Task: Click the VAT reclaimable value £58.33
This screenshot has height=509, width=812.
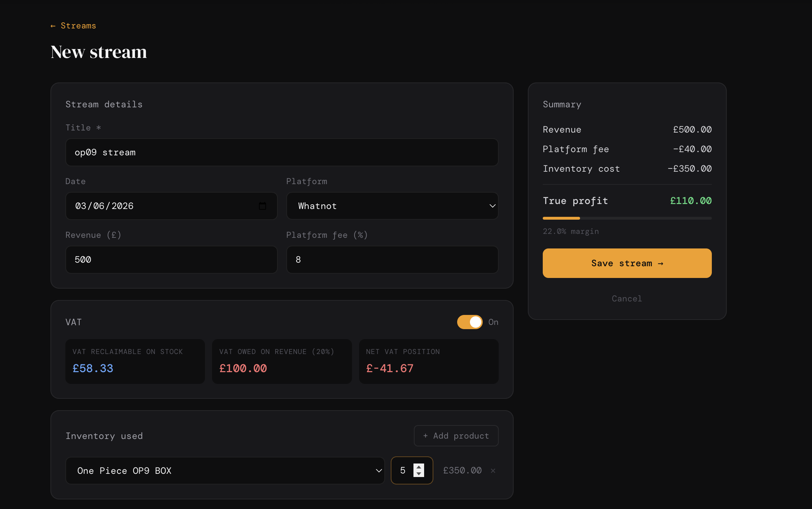Action: pyautogui.click(x=93, y=368)
